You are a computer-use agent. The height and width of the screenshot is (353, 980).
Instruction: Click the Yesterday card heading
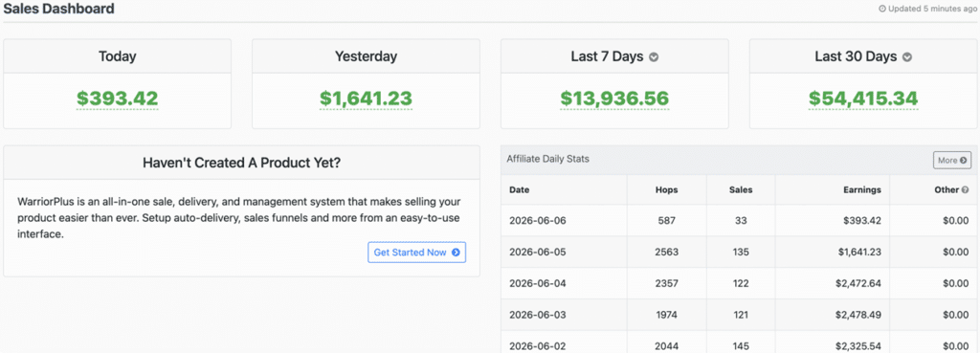(x=367, y=56)
